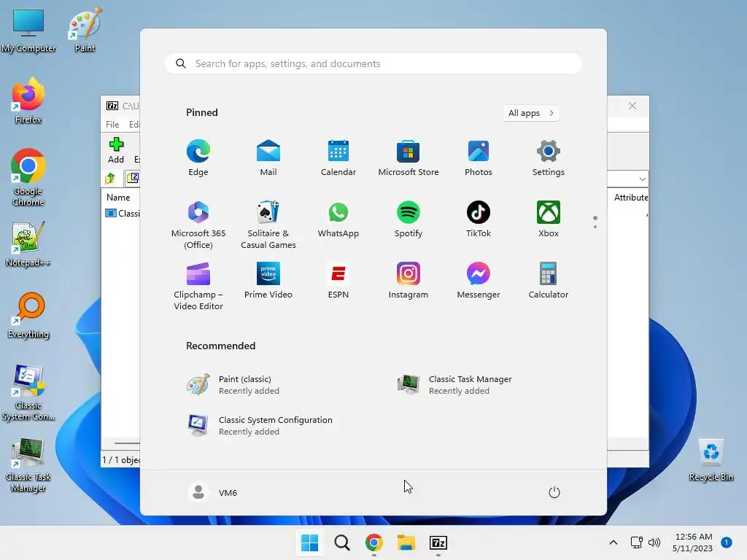This screenshot has height=560, width=747.
Task: Select the Firefox desktop shortcut
Action: pyautogui.click(x=28, y=101)
